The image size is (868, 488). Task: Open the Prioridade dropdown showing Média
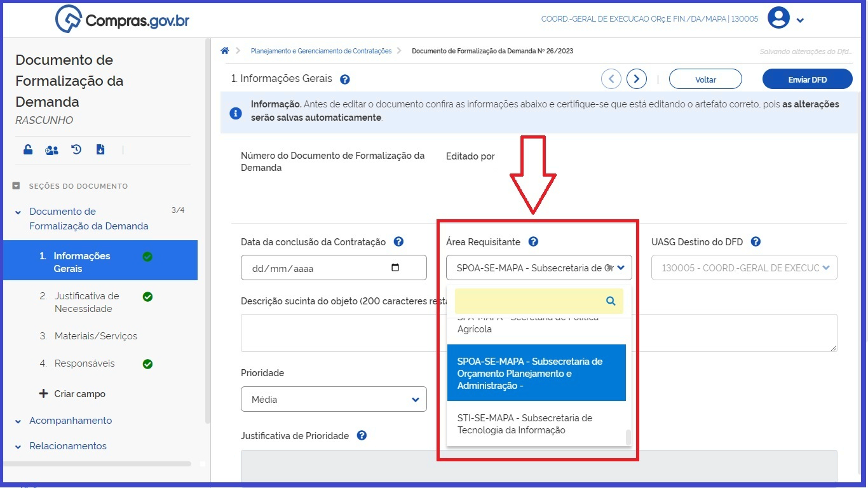point(334,400)
